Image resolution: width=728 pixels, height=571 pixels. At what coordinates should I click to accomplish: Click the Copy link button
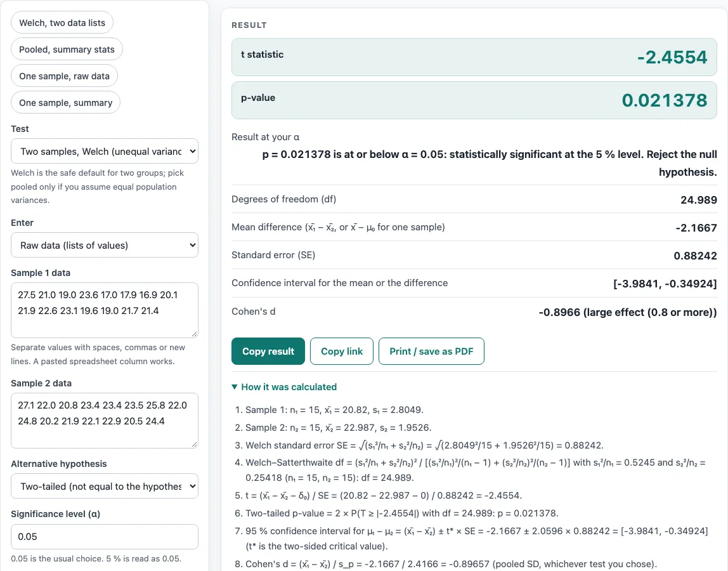tap(342, 351)
